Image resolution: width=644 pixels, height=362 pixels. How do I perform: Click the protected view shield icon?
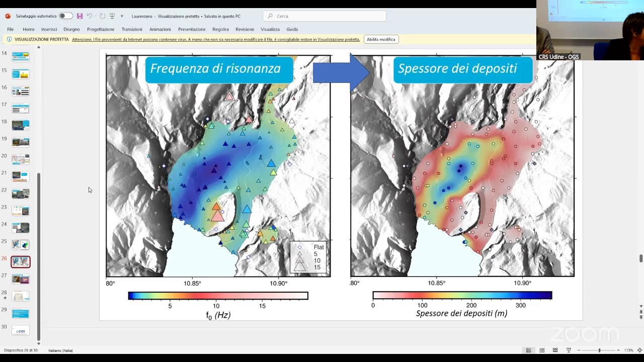10,39
